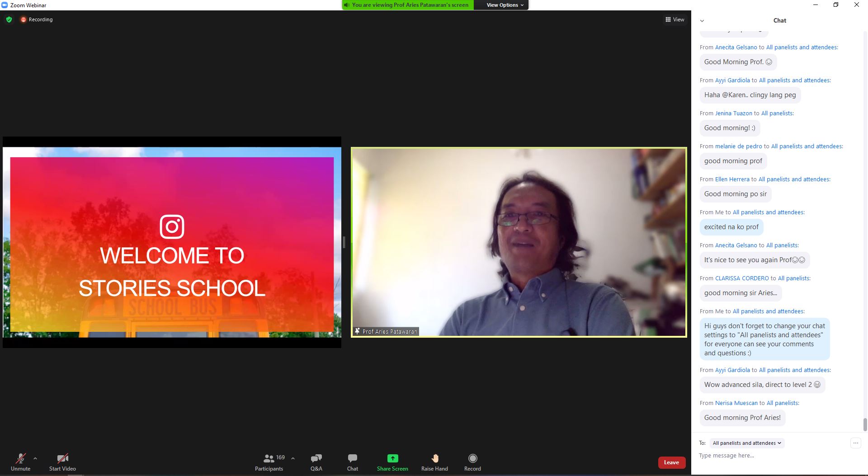Open the Participants list
This screenshot has width=868, height=476.
click(269, 462)
